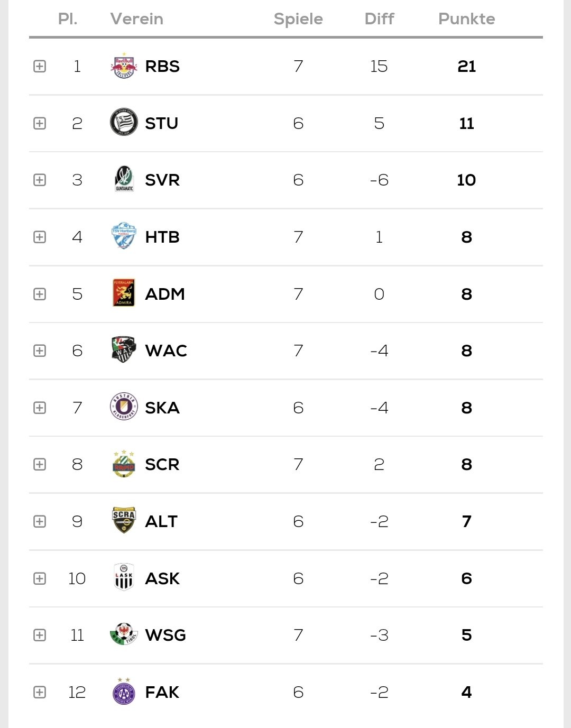
Task: Click the SV Ried SVR logo
Action: pos(124,179)
